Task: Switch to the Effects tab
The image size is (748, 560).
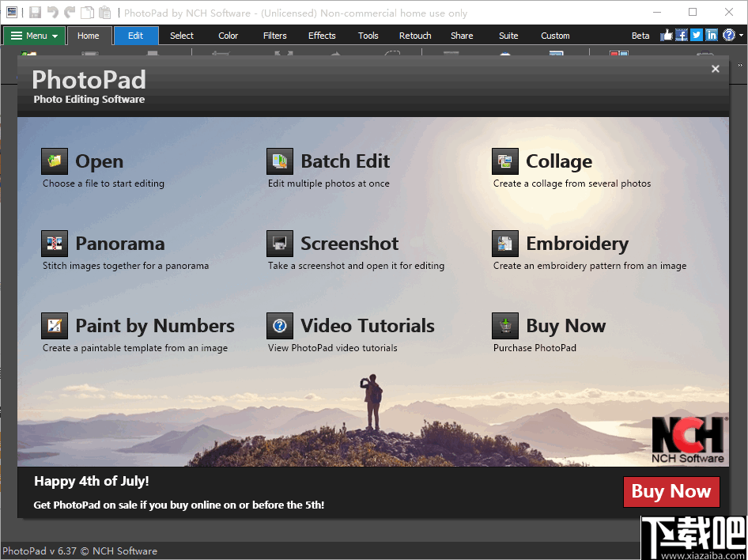Action: (322, 35)
